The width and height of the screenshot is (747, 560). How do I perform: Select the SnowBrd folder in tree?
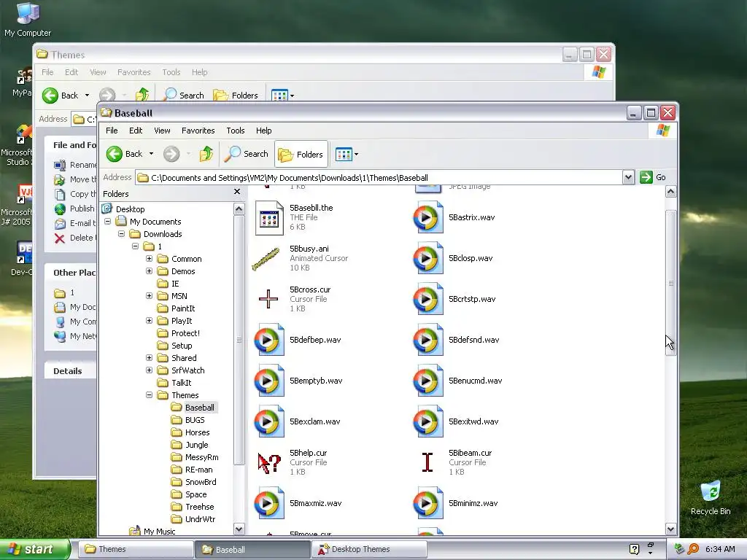tap(194, 482)
